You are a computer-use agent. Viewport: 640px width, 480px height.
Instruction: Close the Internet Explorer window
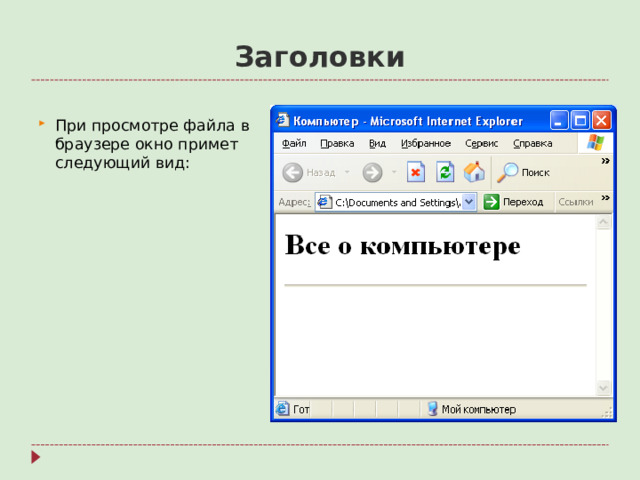point(602,120)
